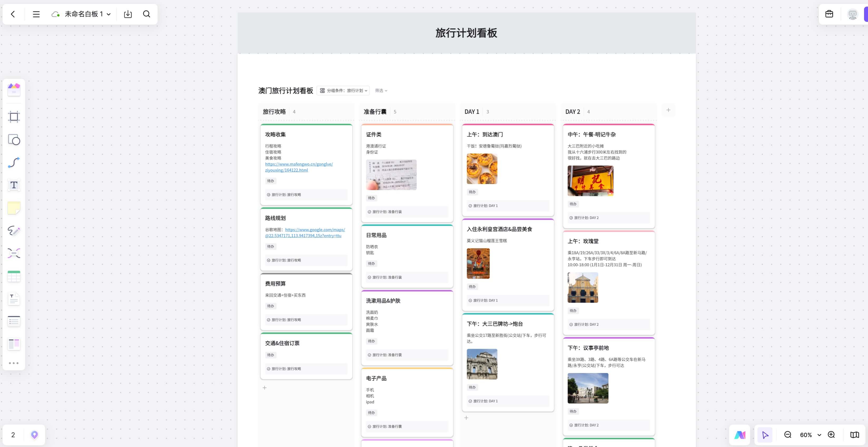Toggle the minimap book icon

coord(855,435)
